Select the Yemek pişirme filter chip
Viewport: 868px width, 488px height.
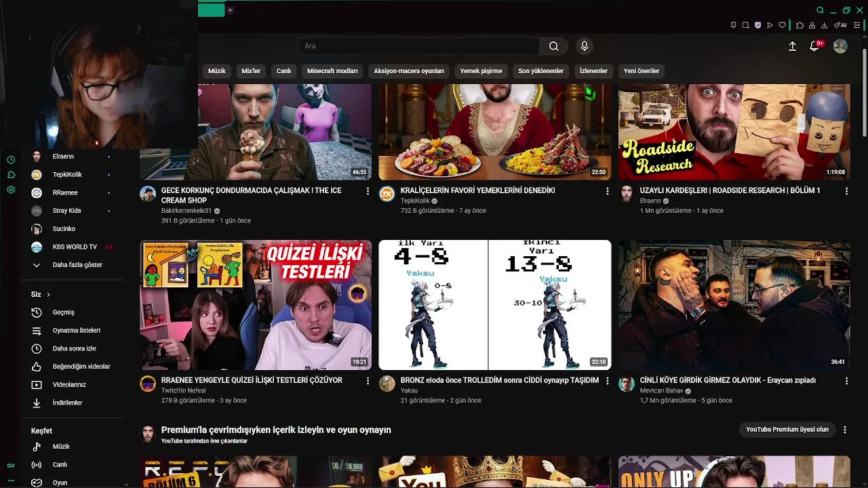pyautogui.click(x=481, y=70)
